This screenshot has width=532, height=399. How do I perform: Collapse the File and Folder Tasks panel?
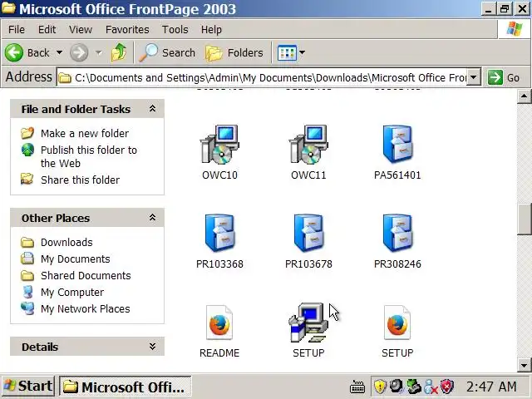click(x=152, y=109)
